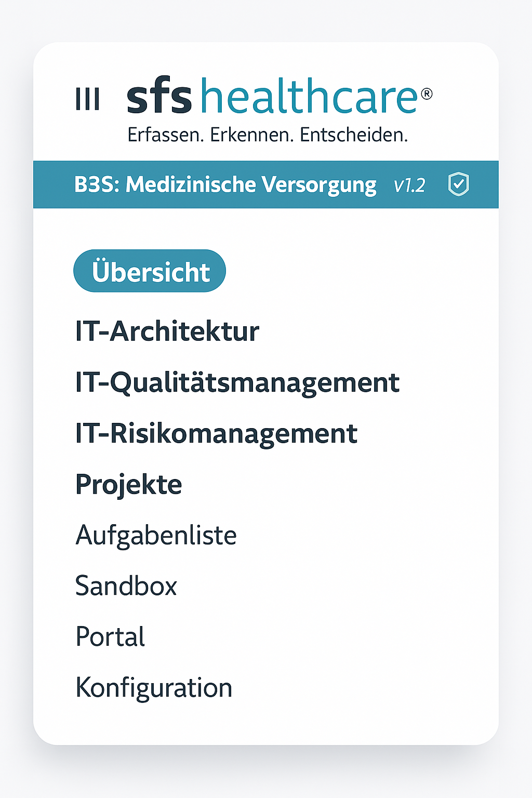Image resolution: width=532 pixels, height=798 pixels.
Task: Open IT-Qualitätsmanagement section
Action: (x=237, y=383)
